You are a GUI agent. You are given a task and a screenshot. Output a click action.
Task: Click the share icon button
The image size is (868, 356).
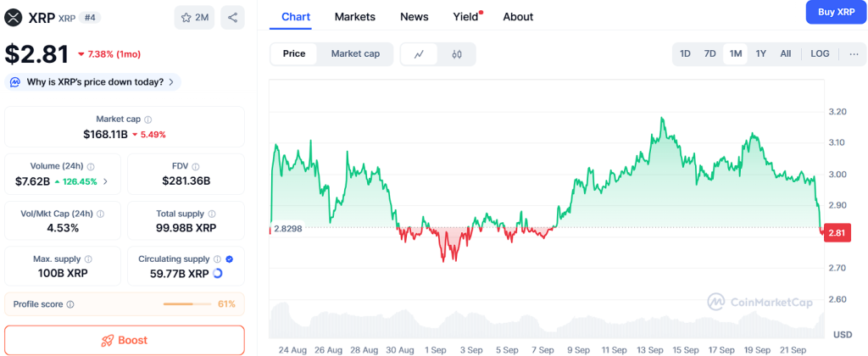pos(232,17)
